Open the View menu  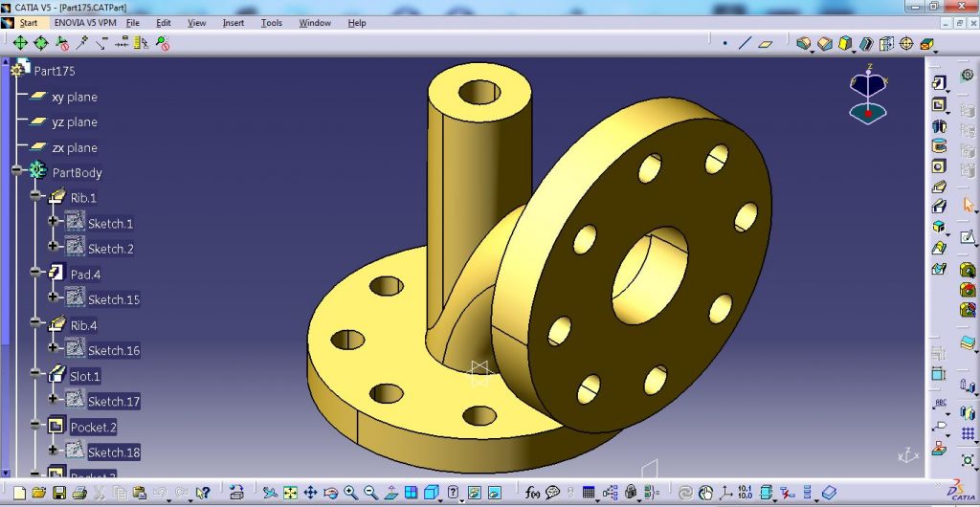pos(197,23)
